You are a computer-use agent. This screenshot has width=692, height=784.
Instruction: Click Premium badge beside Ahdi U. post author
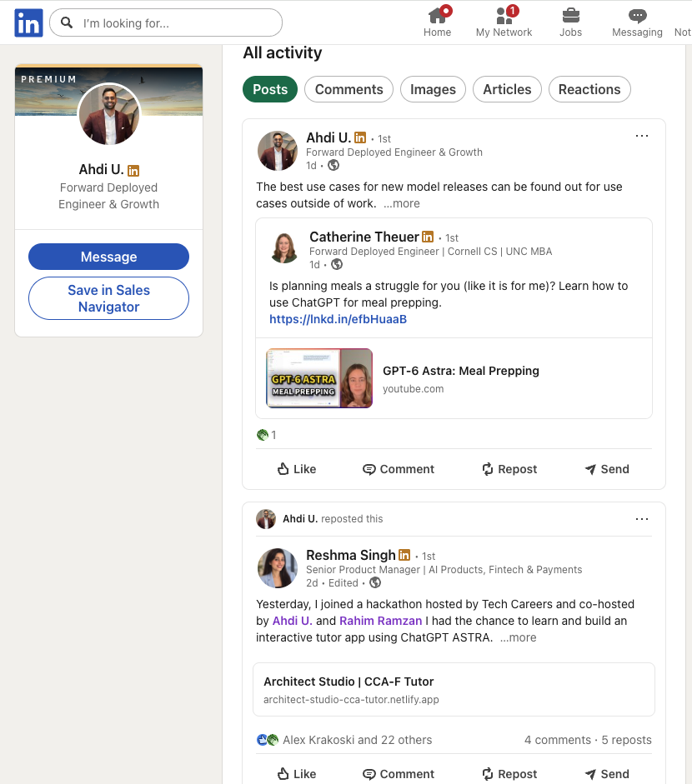coord(360,137)
